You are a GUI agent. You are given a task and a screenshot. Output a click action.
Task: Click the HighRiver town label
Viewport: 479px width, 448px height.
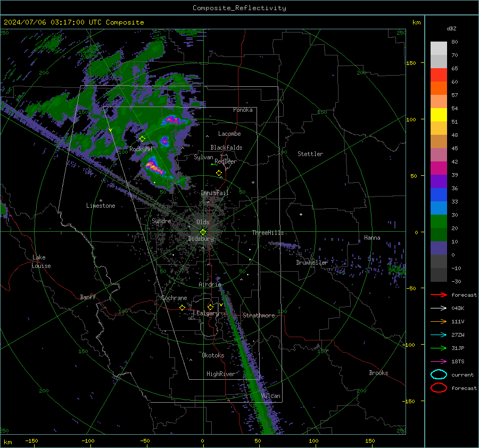tap(221, 374)
